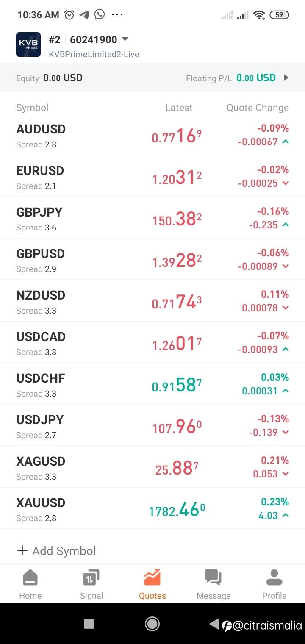The width and height of the screenshot is (305, 644).
Task: Expand the AUDUSD quote change chevron
Action: coord(286,142)
